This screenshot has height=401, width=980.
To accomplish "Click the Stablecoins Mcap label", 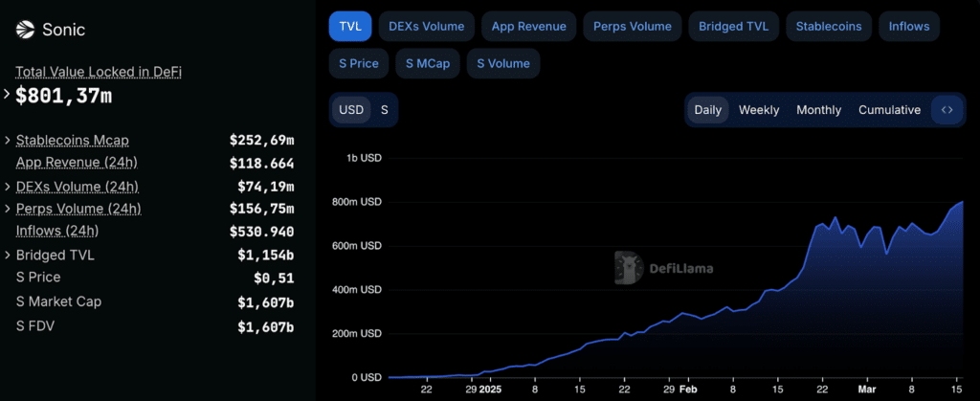I will (73, 140).
